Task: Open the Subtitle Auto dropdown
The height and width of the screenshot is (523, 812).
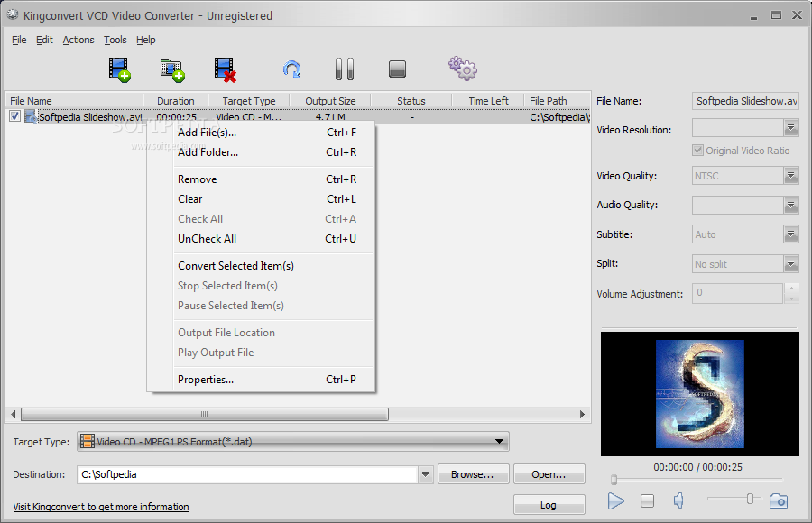Action: click(x=790, y=234)
